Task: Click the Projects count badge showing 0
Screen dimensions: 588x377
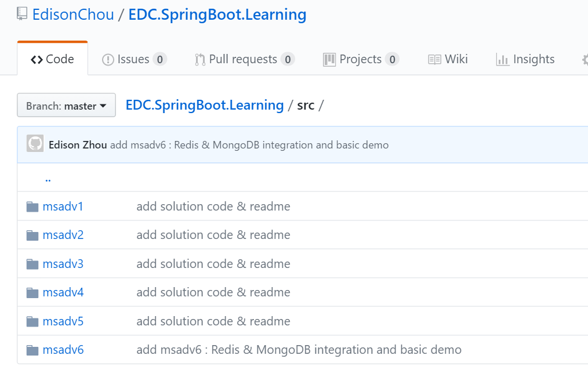Action: tap(392, 59)
